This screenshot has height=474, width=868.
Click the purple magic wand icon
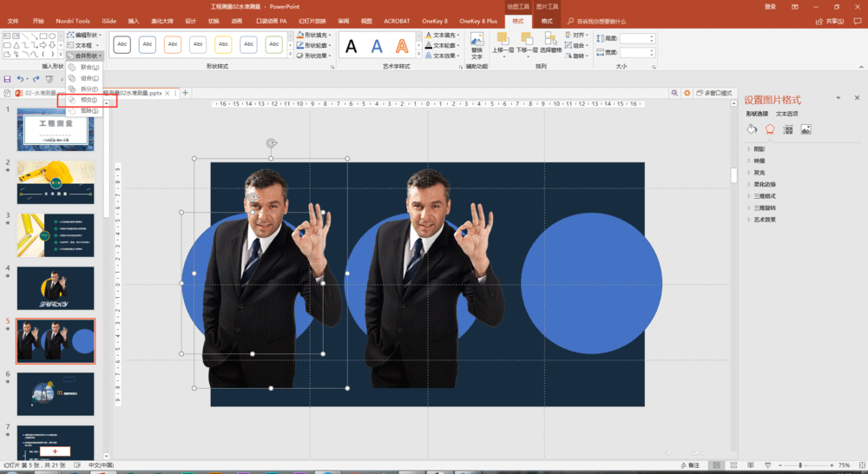(674, 93)
